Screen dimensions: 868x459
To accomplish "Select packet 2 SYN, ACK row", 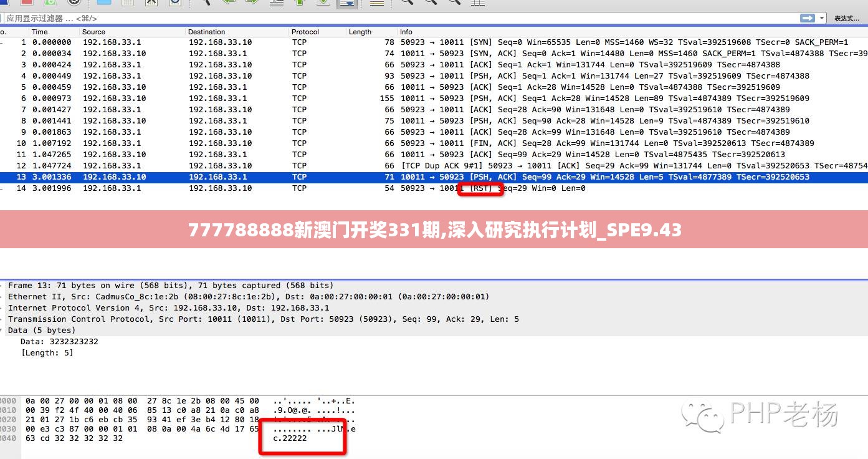I will pos(434,54).
